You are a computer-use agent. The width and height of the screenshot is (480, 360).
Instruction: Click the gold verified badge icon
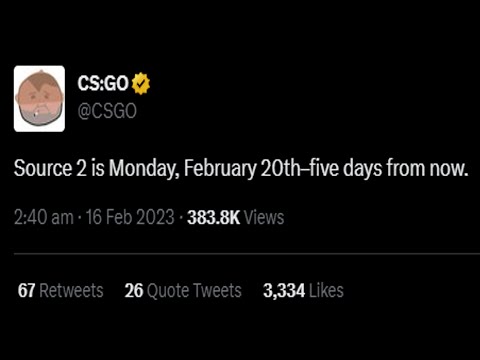click(x=141, y=83)
